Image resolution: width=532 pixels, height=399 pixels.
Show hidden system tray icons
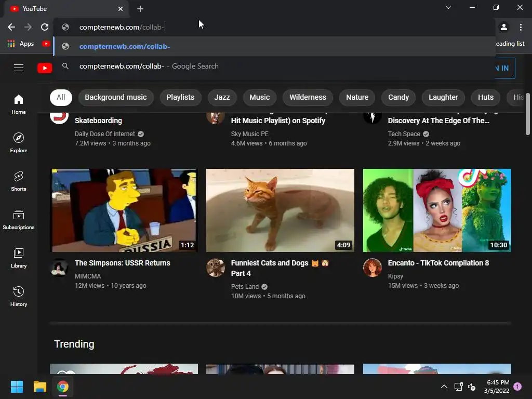click(444, 387)
